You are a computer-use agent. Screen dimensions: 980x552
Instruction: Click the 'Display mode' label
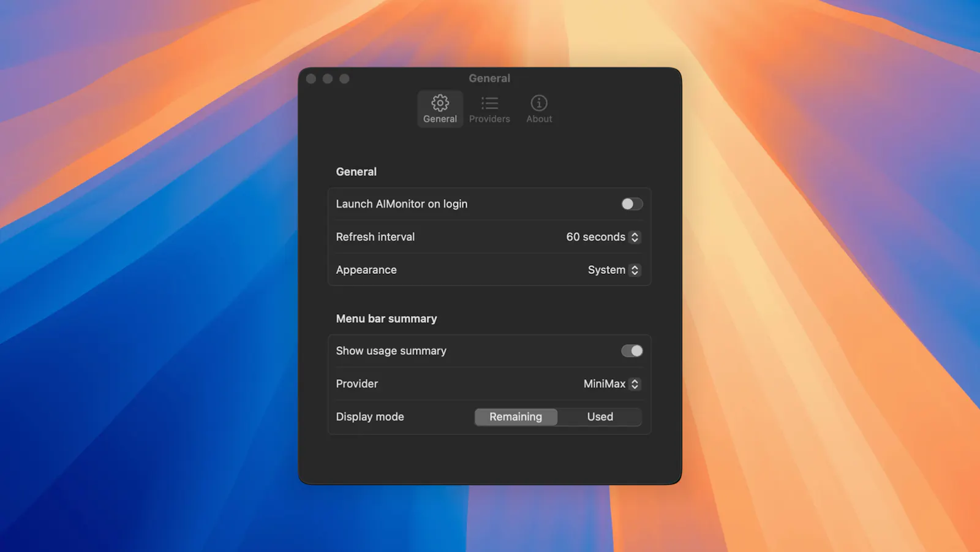(370, 417)
